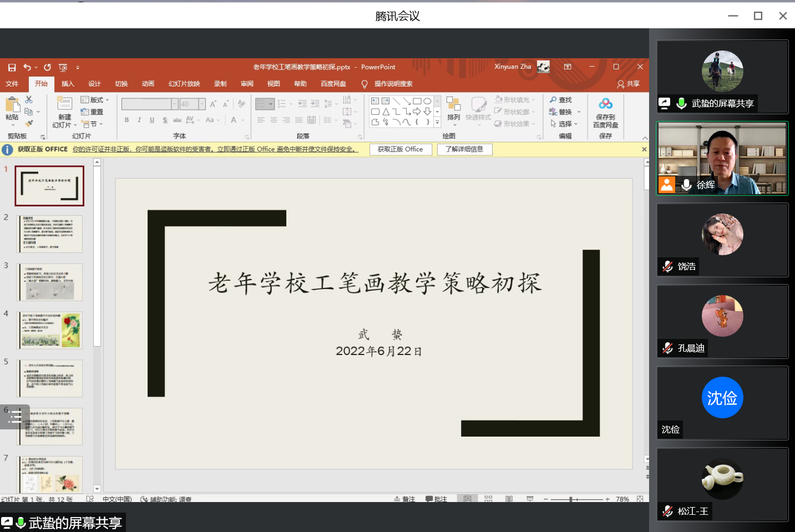The width and height of the screenshot is (795, 532).
Task: Open the font name combo box dropdown
Action: 175,104
